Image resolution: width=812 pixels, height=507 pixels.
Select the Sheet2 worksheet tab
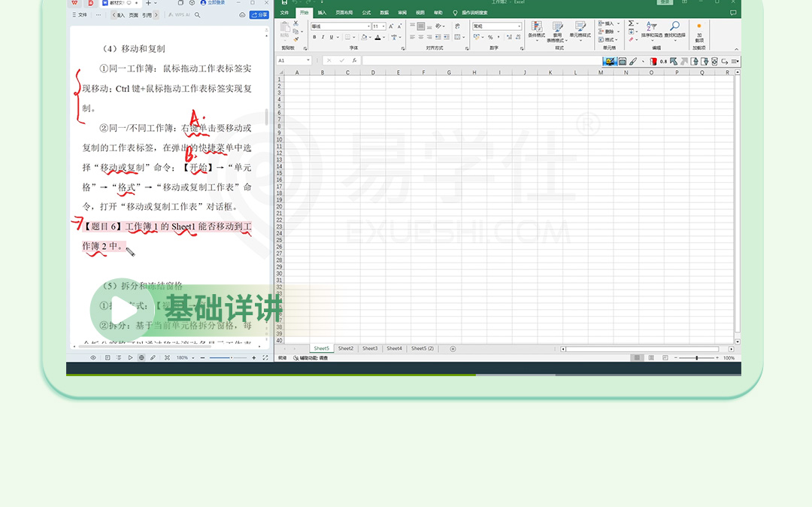tap(345, 348)
